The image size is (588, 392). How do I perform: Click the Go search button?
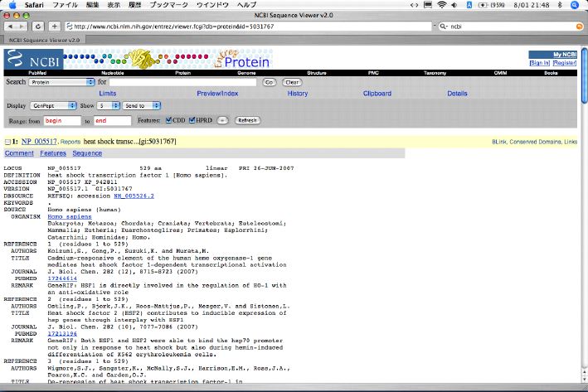coord(269,82)
